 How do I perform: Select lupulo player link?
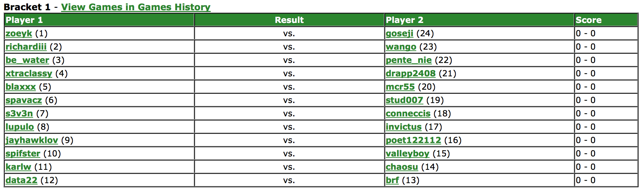(19, 127)
